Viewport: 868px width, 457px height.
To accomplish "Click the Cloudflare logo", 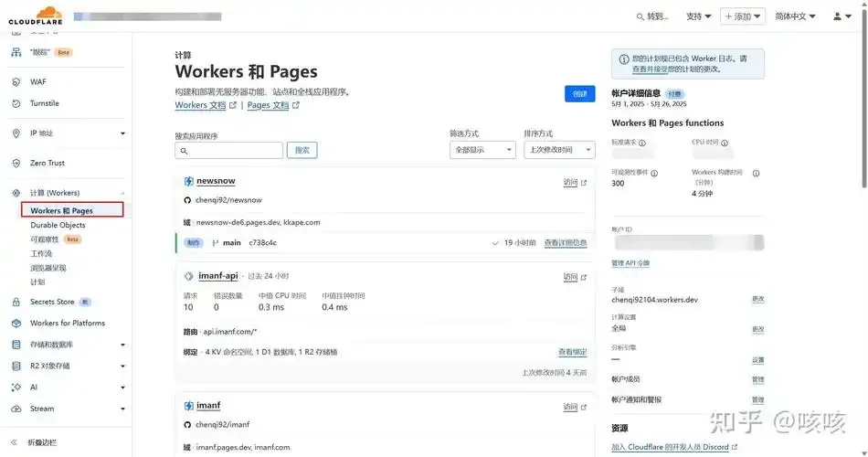I will click(x=36, y=16).
